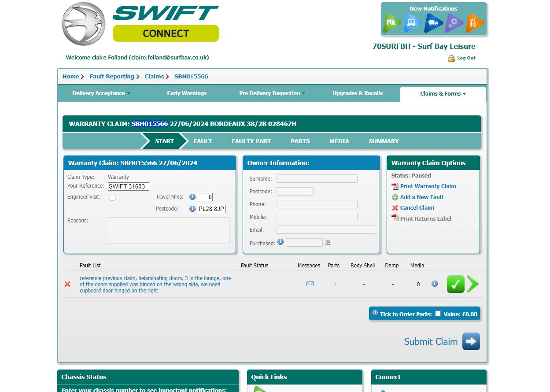Click the Submit Claim text
Image resolution: width=550 pixels, height=392 pixels.
pyautogui.click(x=431, y=341)
